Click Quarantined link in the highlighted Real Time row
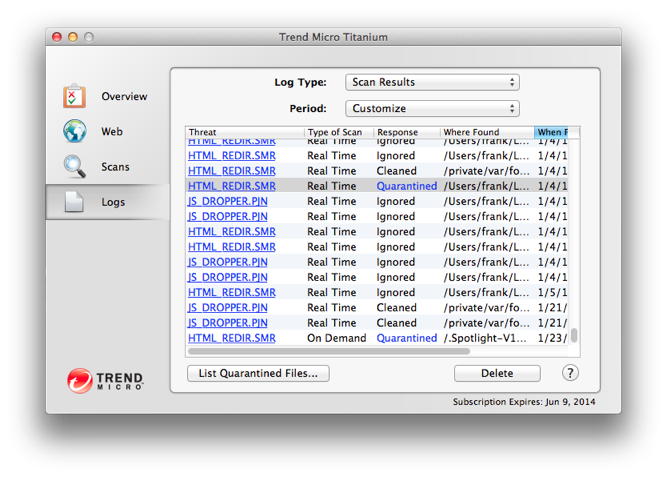Screen dimensions: 667x477 tap(407, 186)
